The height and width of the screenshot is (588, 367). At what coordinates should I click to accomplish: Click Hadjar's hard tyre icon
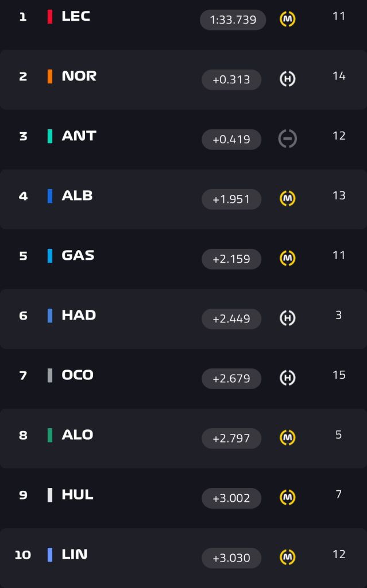(x=288, y=318)
